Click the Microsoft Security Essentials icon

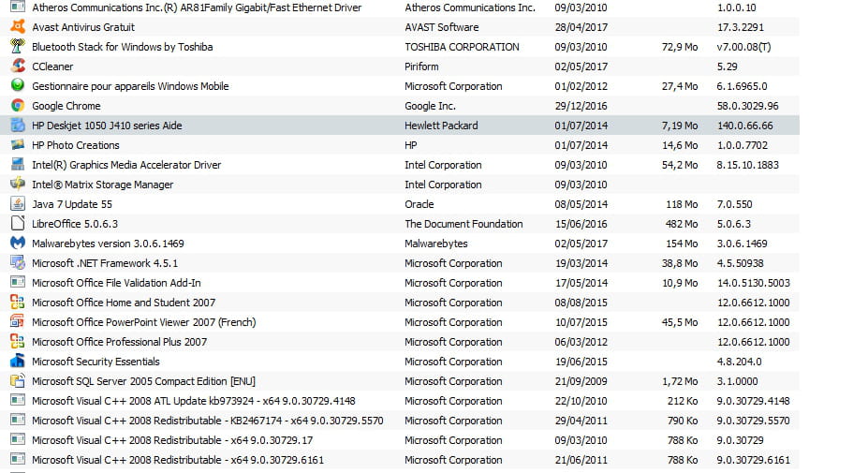coord(18,362)
